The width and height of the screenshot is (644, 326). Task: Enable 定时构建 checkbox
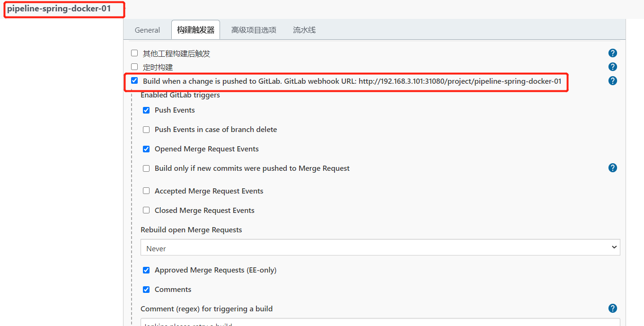(x=134, y=67)
